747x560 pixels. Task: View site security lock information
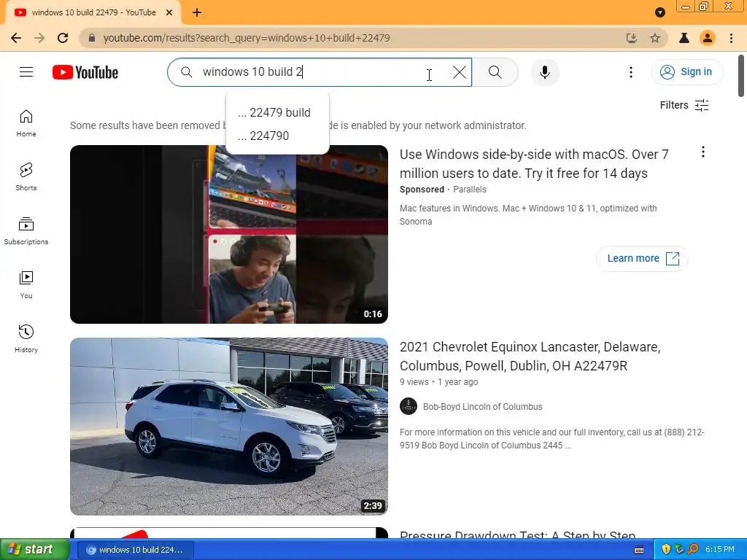[x=92, y=38]
